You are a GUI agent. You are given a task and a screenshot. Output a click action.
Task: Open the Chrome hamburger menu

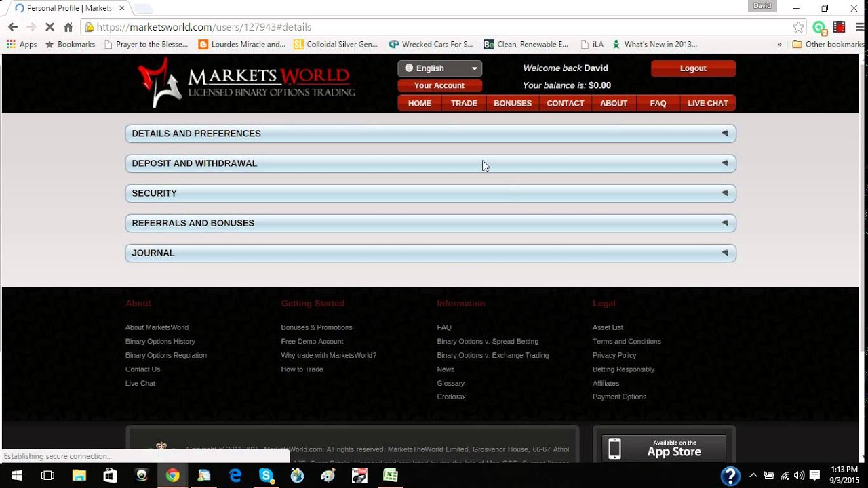point(860,27)
